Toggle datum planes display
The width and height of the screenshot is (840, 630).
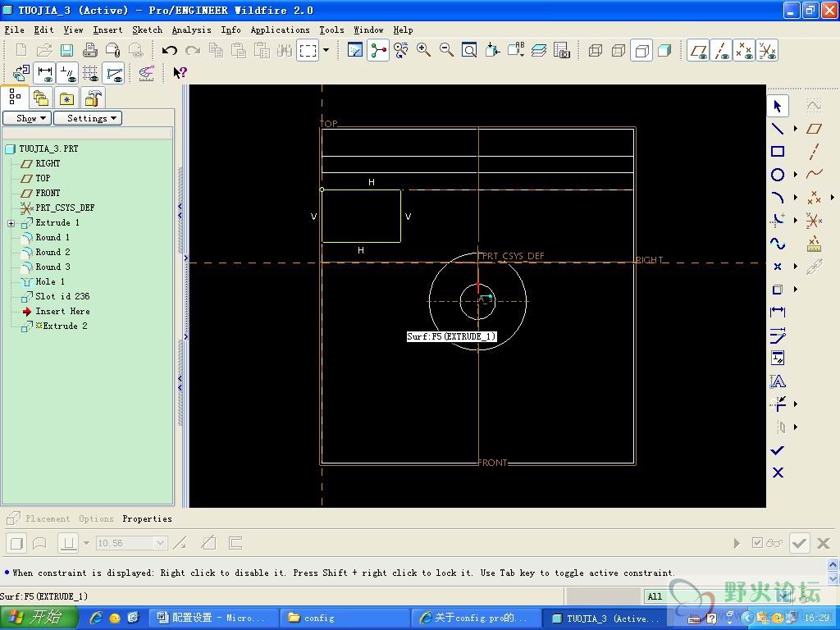[698, 51]
